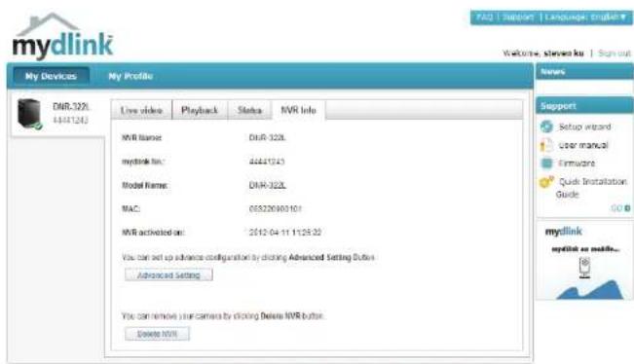Switch to the My Devices tab
Screen dimensions: 634x364
[x=51, y=76]
